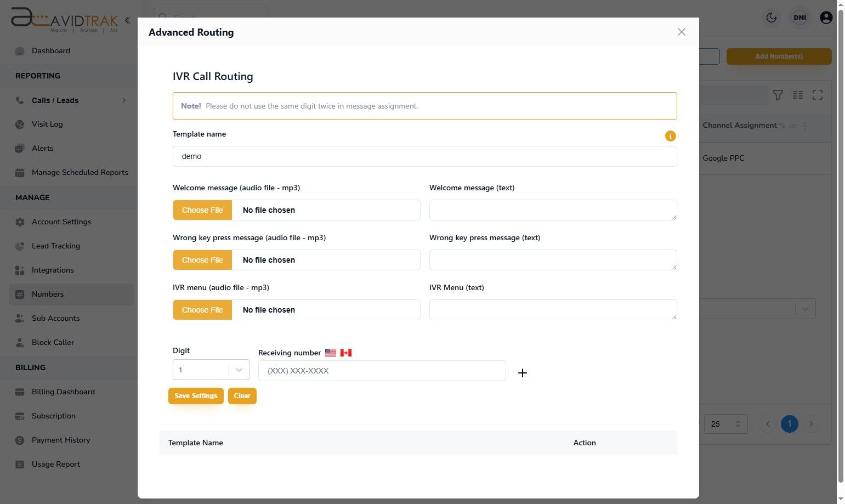845x504 pixels.
Task: Click the filter funnel icon above the table
Action: click(778, 95)
